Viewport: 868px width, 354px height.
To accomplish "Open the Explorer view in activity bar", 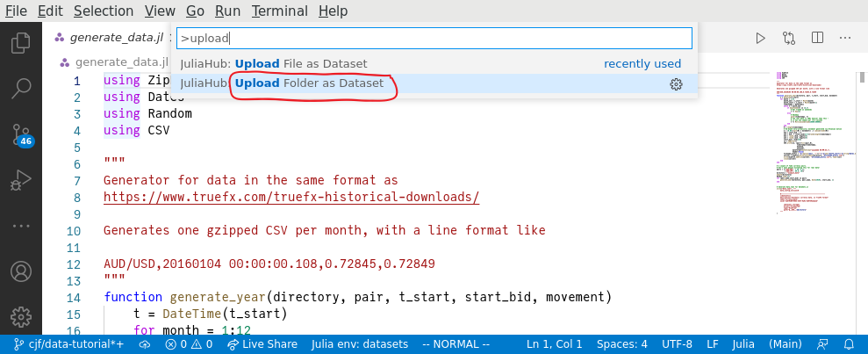I will coord(20,44).
